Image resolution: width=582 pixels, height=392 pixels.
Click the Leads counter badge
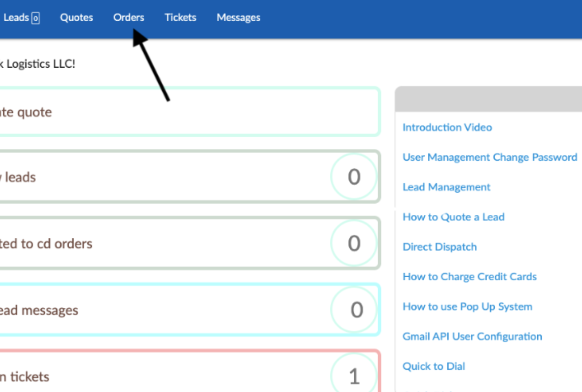(36, 18)
